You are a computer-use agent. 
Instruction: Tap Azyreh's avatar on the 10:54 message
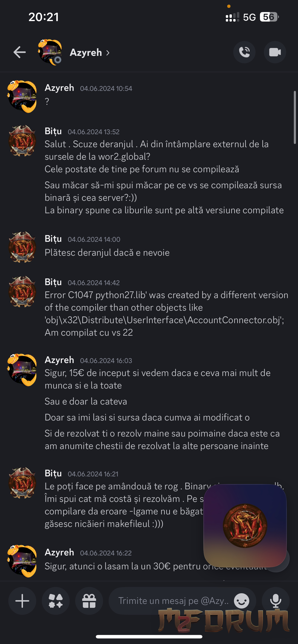coord(22,96)
